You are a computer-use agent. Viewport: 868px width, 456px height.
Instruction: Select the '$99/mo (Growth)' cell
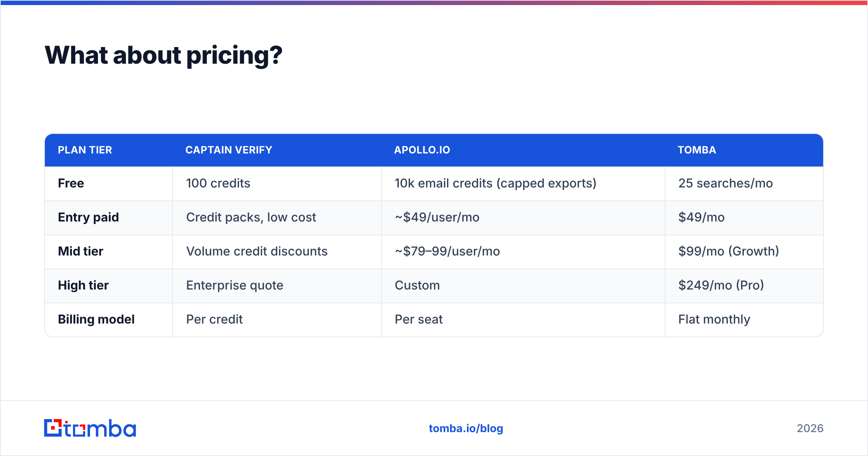pos(744,252)
